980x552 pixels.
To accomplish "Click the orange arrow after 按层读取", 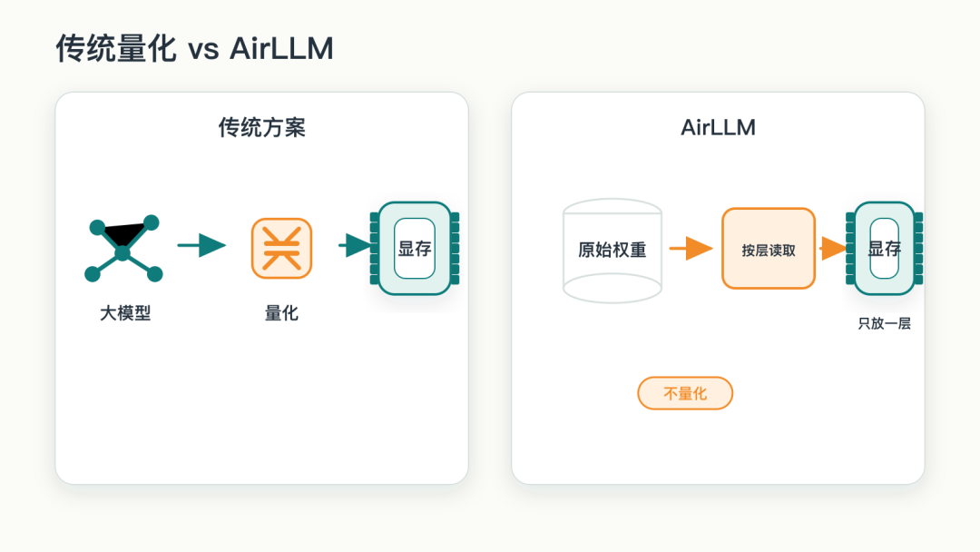I will click(x=833, y=248).
